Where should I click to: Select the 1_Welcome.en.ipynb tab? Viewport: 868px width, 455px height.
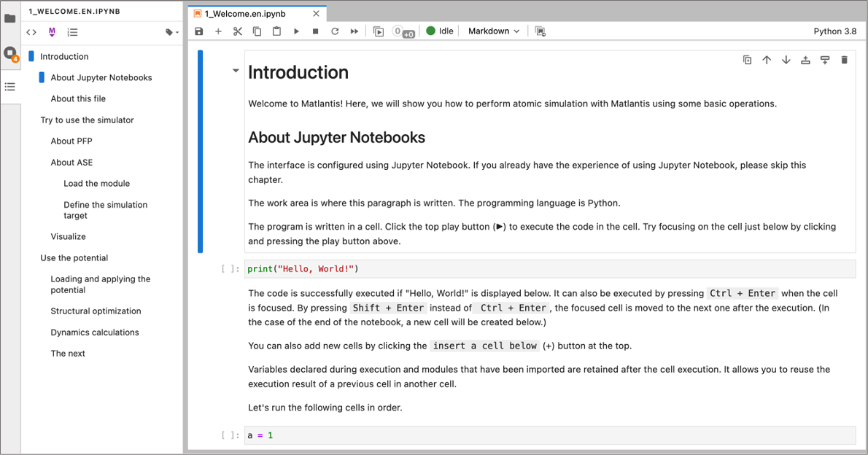245,13
